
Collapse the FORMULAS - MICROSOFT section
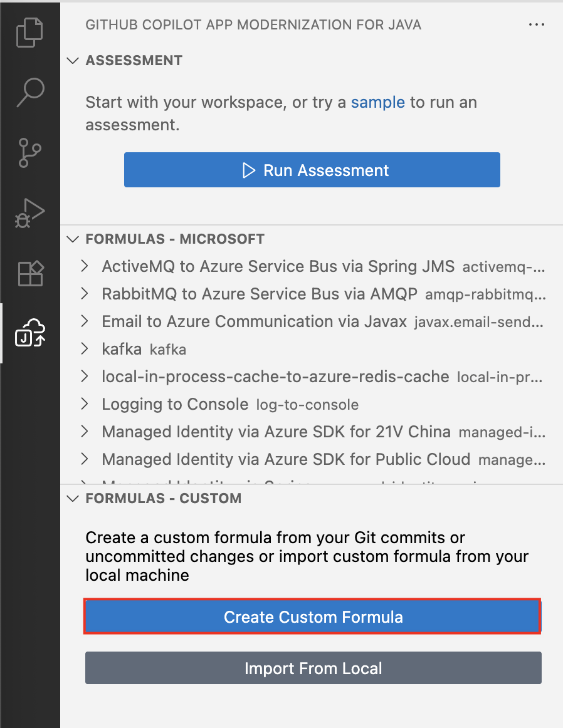point(73,239)
